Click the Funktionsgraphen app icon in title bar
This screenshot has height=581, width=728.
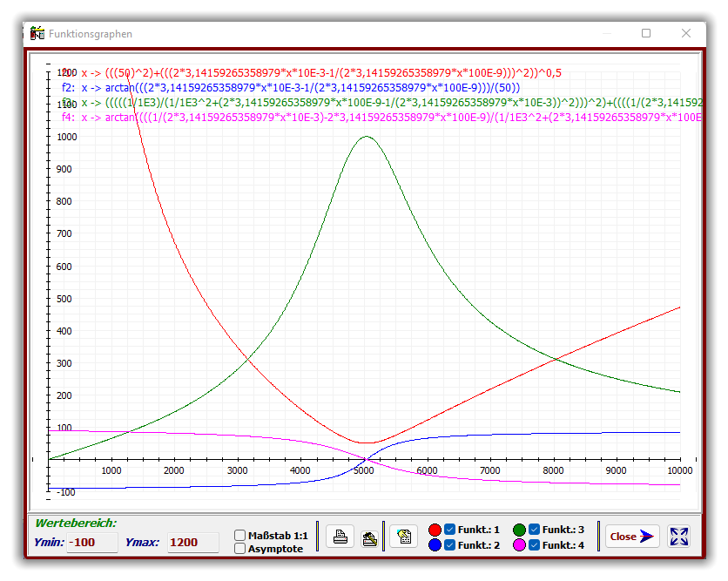(37, 33)
